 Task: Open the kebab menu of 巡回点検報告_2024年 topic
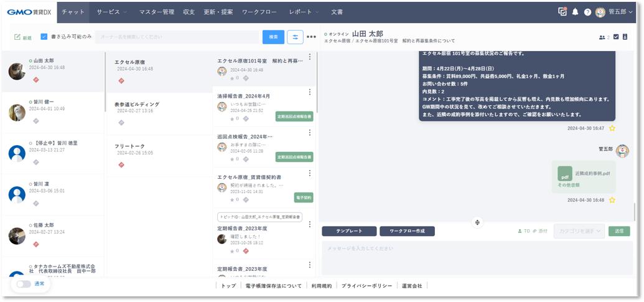(310, 133)
